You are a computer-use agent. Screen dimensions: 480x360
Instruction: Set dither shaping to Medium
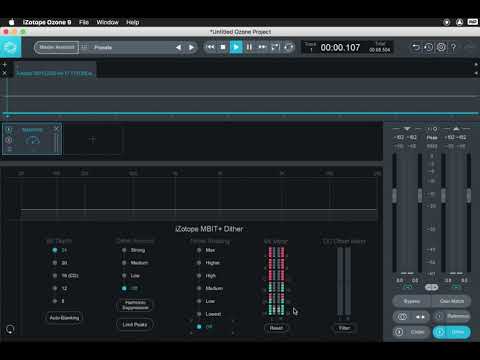210,288
